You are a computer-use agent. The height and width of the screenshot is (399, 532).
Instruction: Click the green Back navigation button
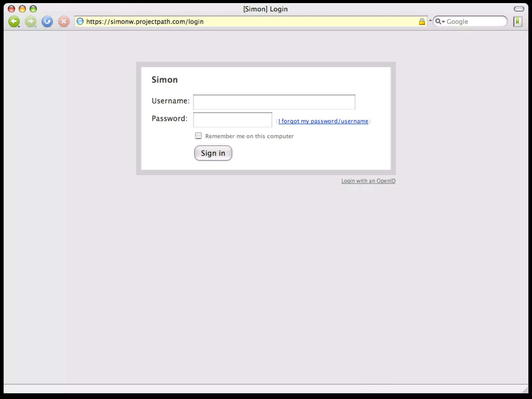click(14, 21)
